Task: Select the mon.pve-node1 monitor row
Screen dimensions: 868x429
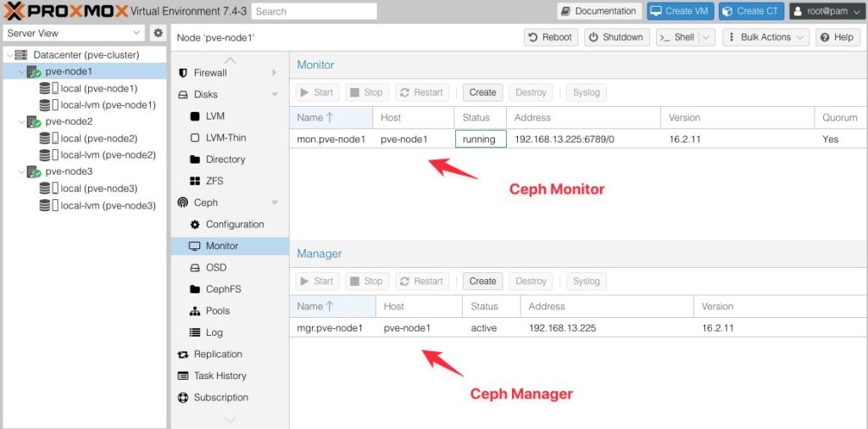Action: pos(578,139)
